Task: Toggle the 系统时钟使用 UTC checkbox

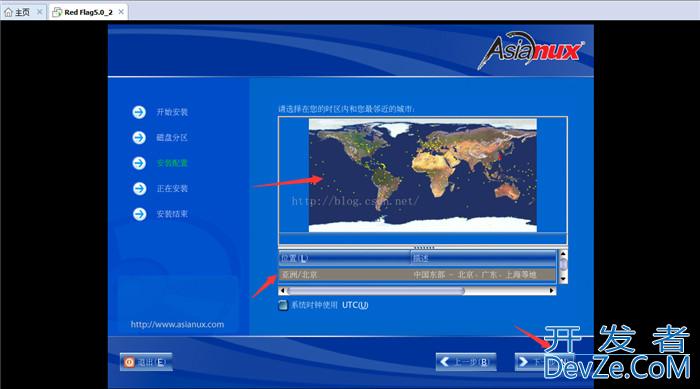Action: pyautogui.click(x=283, y=305)
